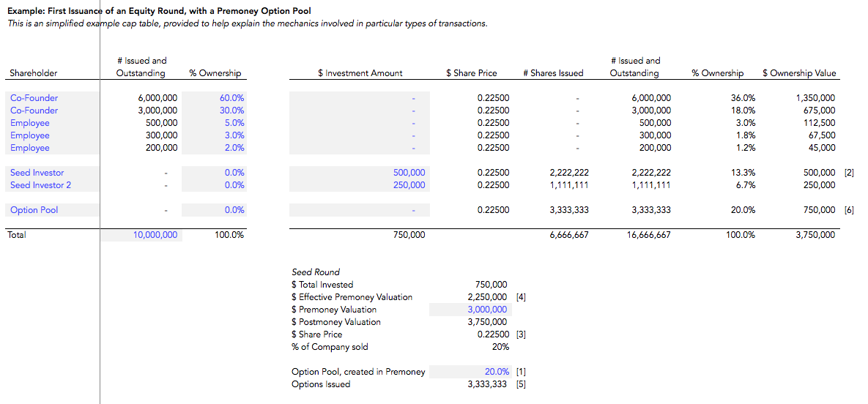Screen dimensions: 868x404
Task: Click footnote marker [4]
Action: coord(521,297)
